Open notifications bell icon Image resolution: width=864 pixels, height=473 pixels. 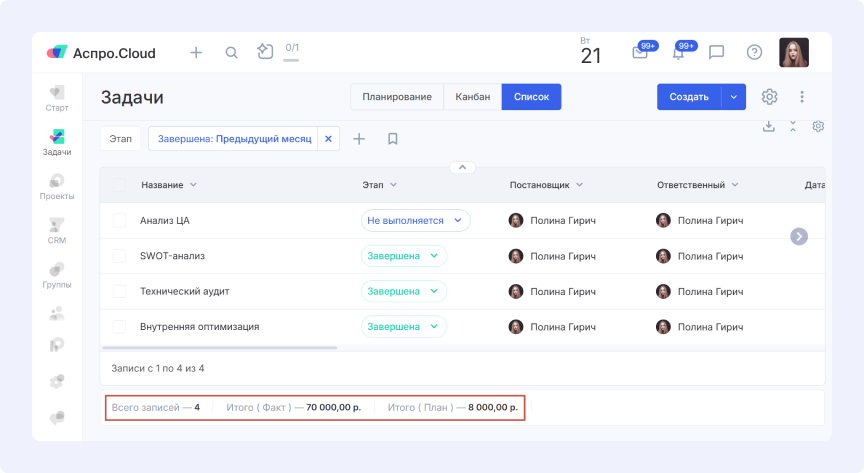(x=678, y=53)
